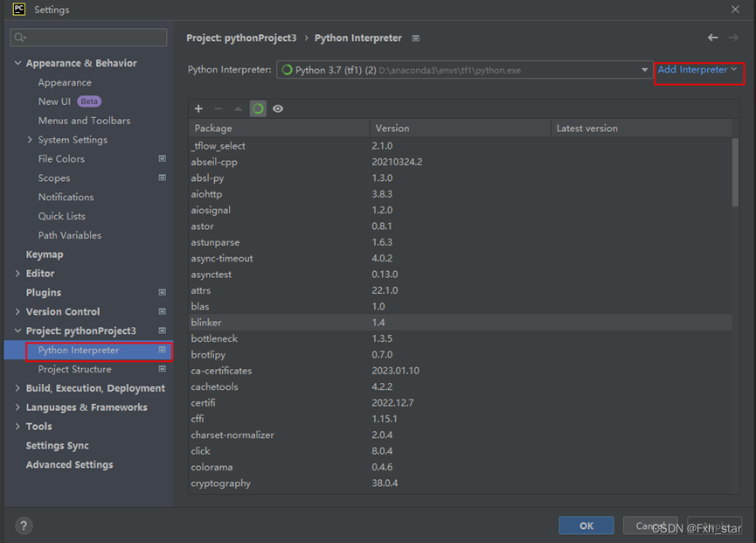756x543 pixels.
Task: Click the minus uninstall package icon
Action: point(218,108)
